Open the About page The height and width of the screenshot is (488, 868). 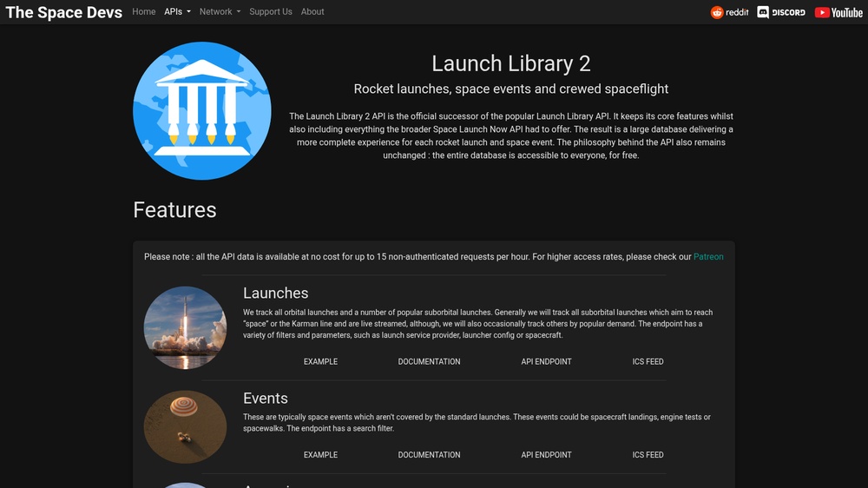[312, 11]
